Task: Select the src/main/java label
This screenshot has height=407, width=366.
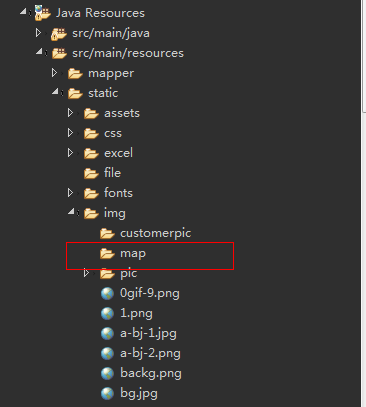Action: (x=111, y=33)
